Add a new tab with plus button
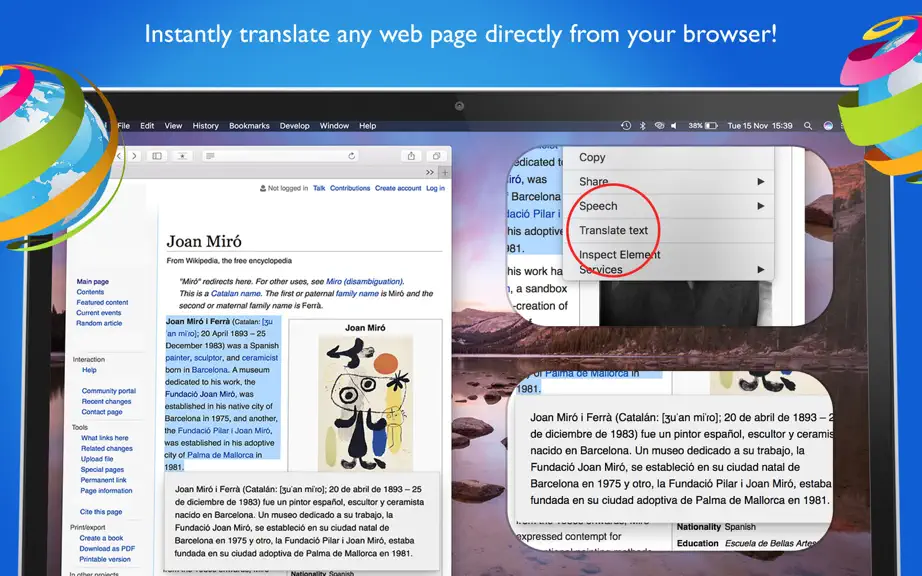Image resolution: width=922 pixels, height=576 pixels. pos(445,172)
